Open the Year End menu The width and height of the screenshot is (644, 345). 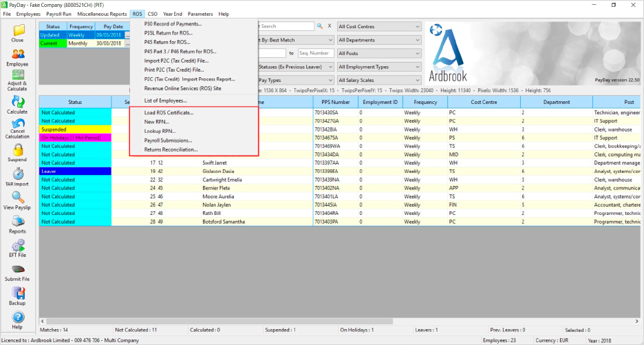(x=173, y=14)
